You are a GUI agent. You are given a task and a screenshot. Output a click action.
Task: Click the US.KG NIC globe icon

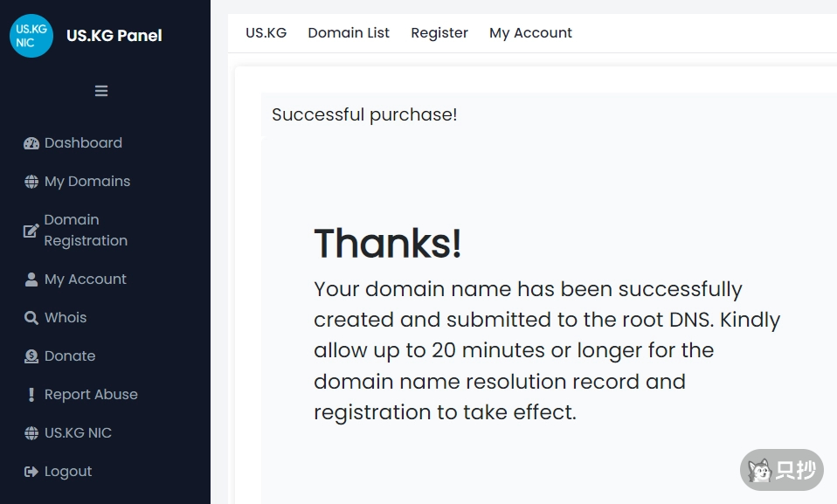31,433
